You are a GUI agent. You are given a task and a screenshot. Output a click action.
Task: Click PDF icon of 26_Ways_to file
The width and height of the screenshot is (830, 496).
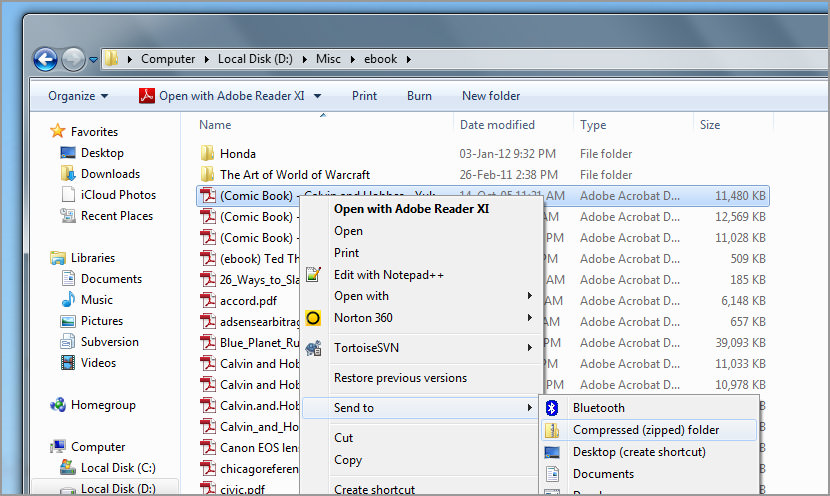[208, 279]
